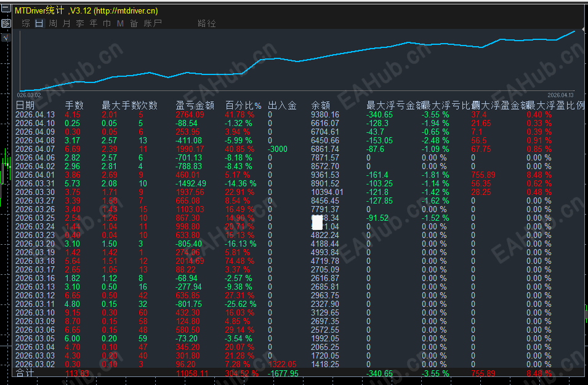
Task: Click percentage value -25.62 %
Action: (x=240, y=304)
